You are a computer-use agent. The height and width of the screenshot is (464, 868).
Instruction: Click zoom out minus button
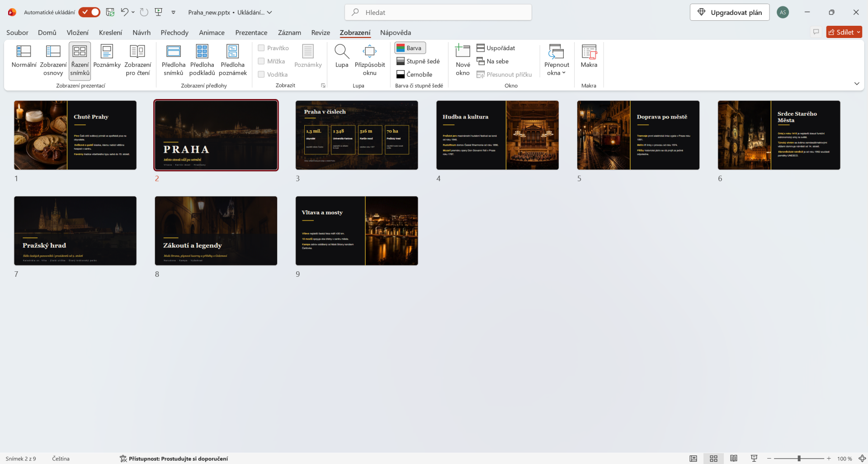(x=769, y=459)
